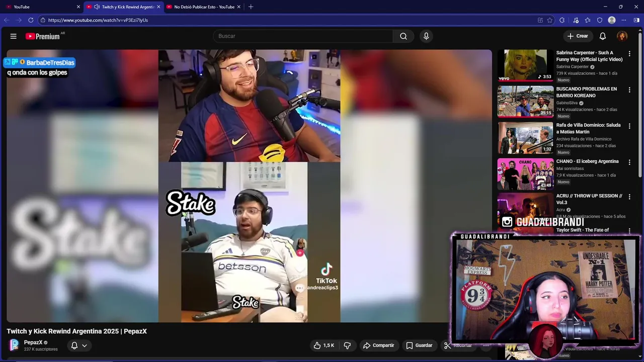Open Rafa de Villa Dominico thumbnail
The width and height of the screenshot is (644, 362).
525,137
